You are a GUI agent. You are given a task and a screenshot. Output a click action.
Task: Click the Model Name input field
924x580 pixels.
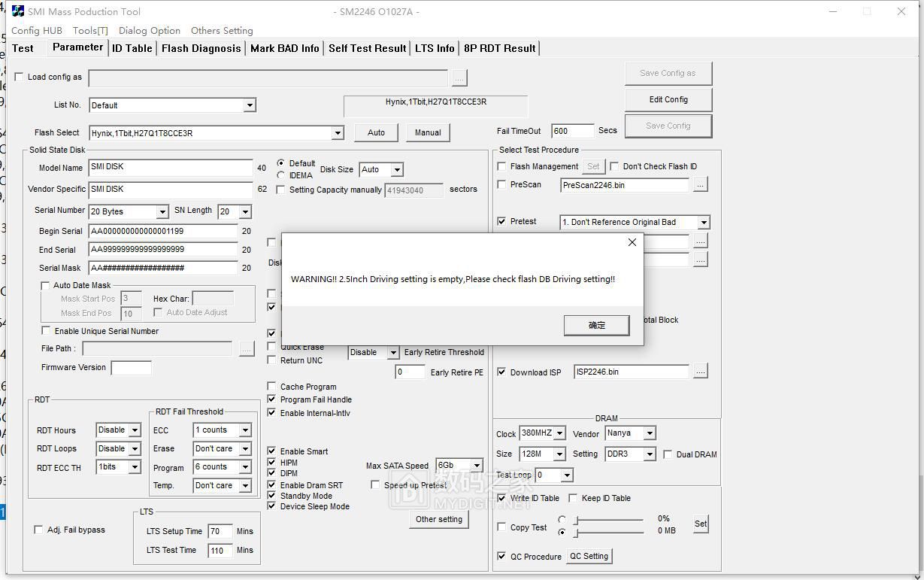pyautogui.click(x=171, y=168)
